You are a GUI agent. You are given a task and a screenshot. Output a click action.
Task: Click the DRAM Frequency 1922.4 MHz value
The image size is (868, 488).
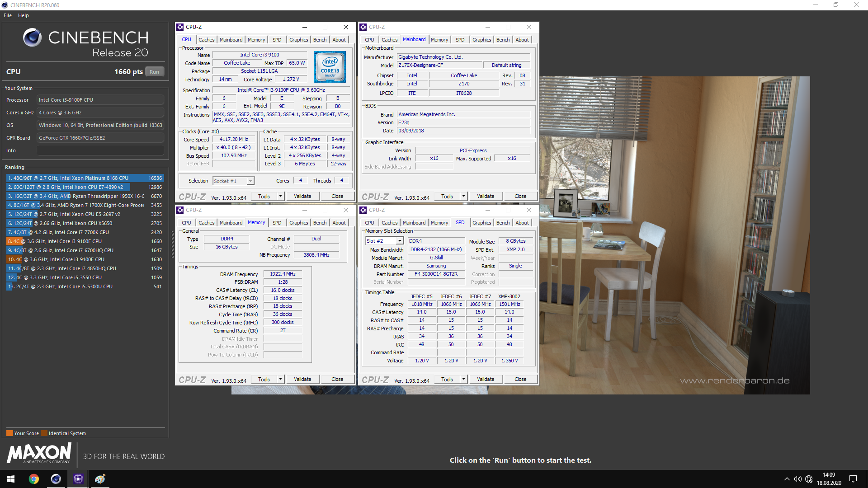click(283, 274)
